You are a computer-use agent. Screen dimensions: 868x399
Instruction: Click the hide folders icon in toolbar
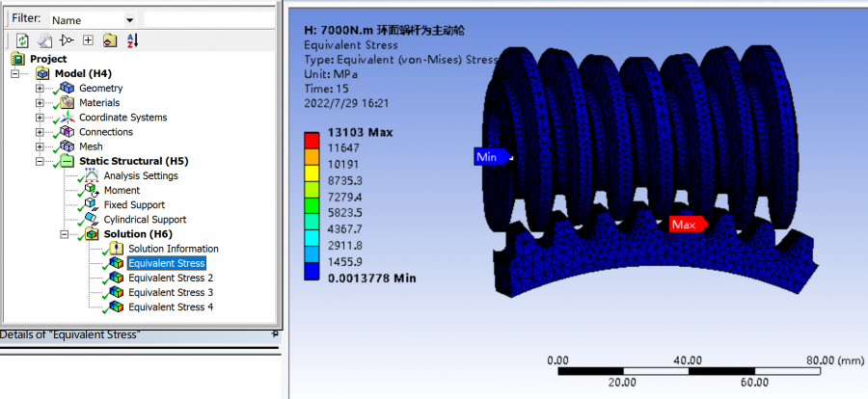pos(110,40)
